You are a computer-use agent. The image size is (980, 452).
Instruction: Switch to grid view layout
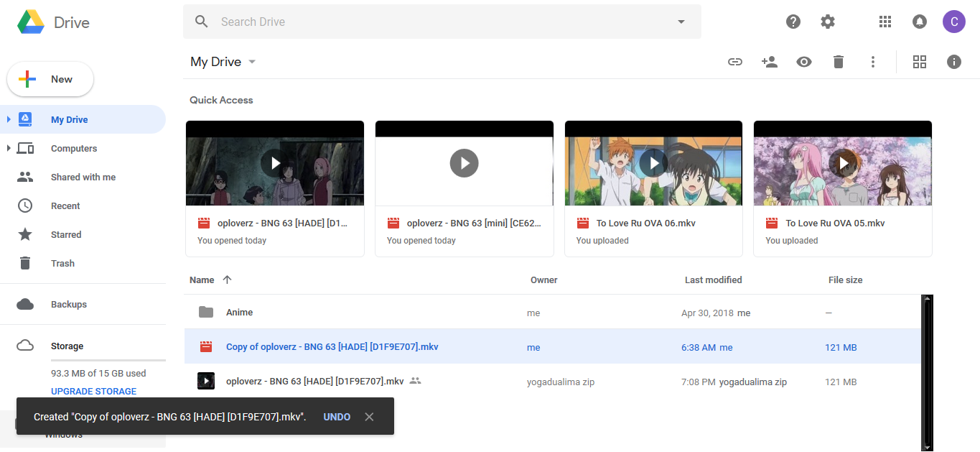(x=920, y=62)
